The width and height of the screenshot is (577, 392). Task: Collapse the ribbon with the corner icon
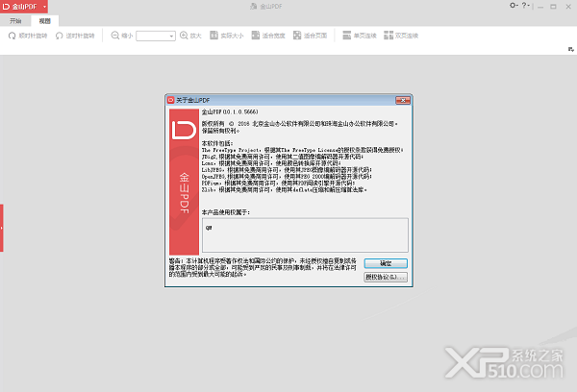[570, 49]
